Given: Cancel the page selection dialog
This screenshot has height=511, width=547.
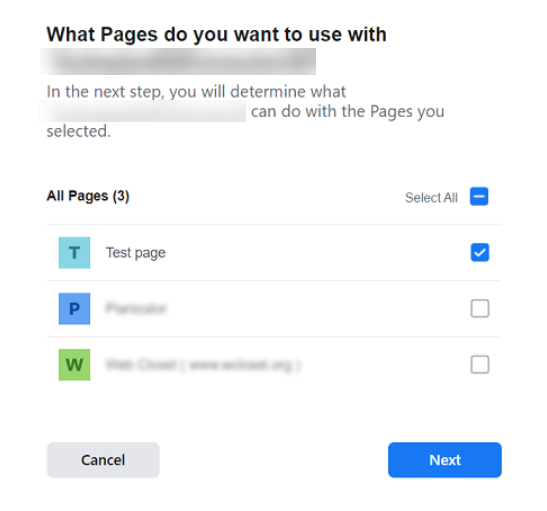Looking at the screenshot, I should click(103, 460).
